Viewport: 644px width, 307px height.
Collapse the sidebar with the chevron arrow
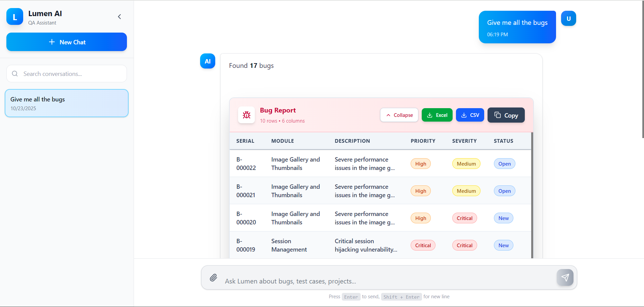click(120, 17)
